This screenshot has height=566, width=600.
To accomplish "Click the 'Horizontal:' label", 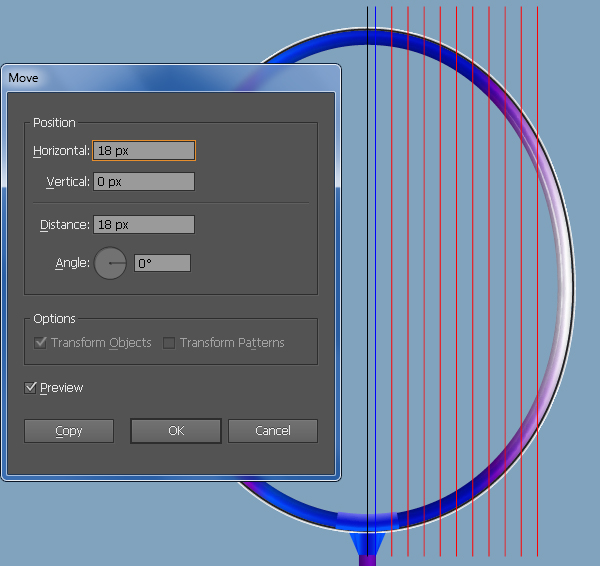I will point(61,151).
